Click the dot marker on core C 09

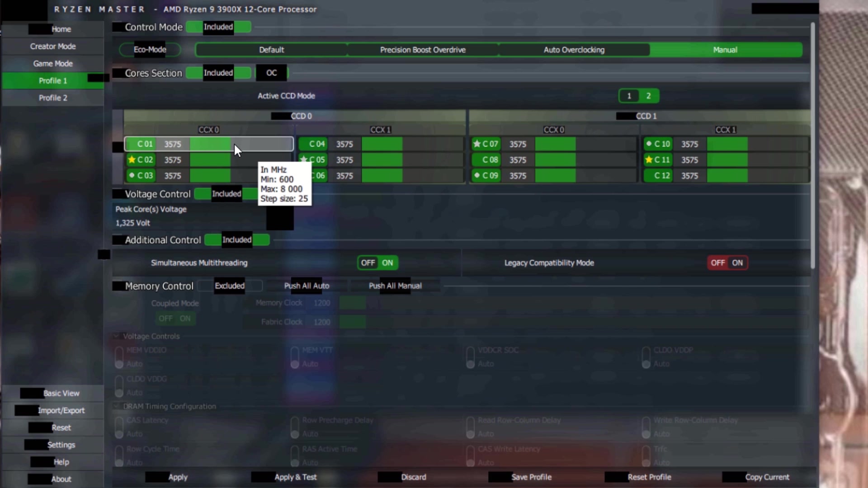(477, 175)
